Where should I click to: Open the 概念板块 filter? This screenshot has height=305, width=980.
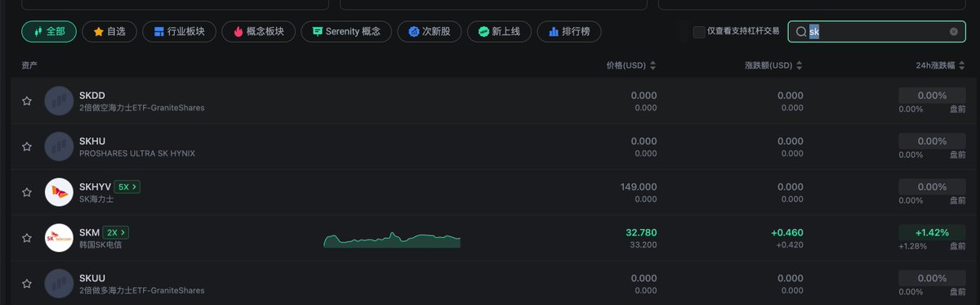[258, 32]
